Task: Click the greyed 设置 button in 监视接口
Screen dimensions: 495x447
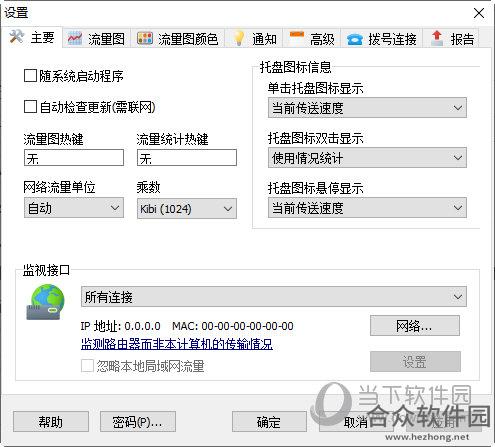Action: coord(415,361)
